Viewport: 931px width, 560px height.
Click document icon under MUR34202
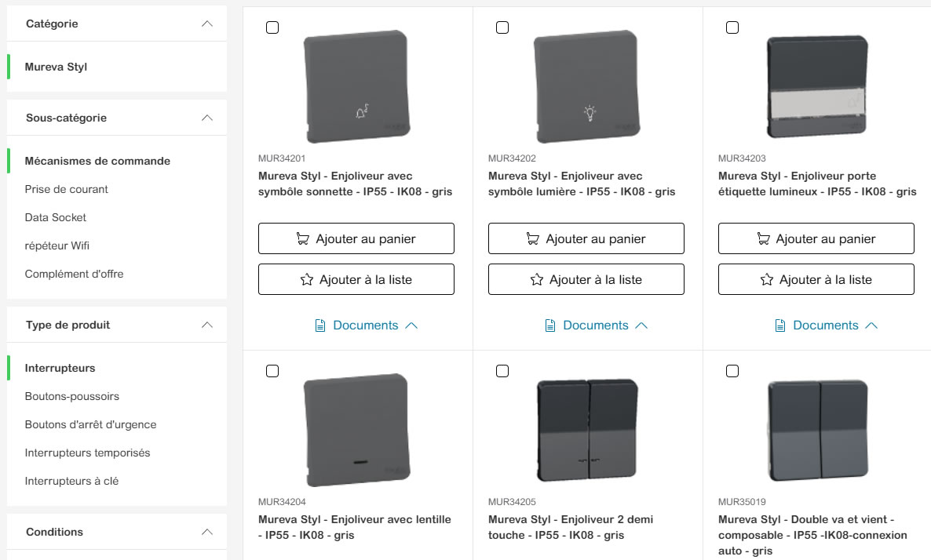(x=550, y=325)
